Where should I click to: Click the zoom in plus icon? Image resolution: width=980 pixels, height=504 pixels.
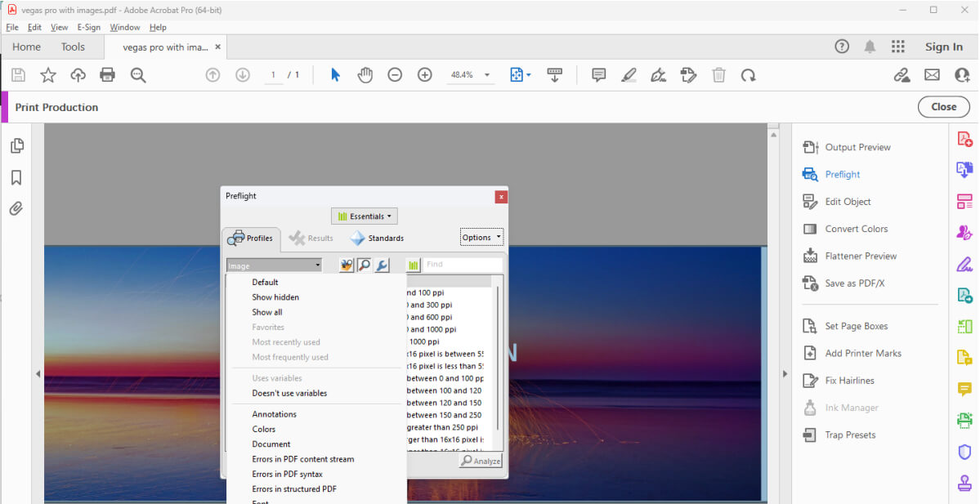(424, 75)
